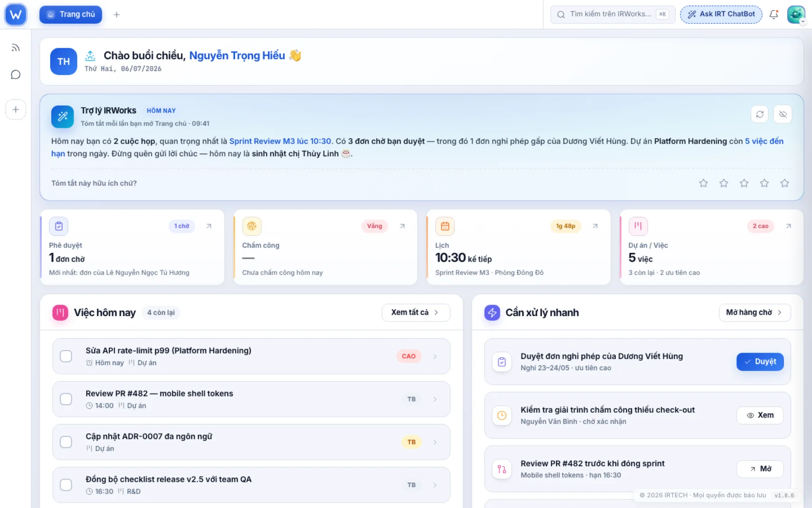
Task: Click the 1g 48p countdown badge
Action: click(566, 226)
